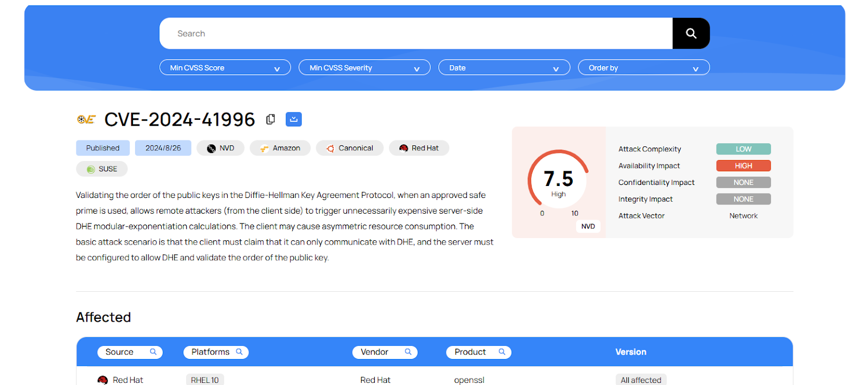Expand the Order by dropdown
The height and width of the screenshot is (385, 868).
[643, 68]
